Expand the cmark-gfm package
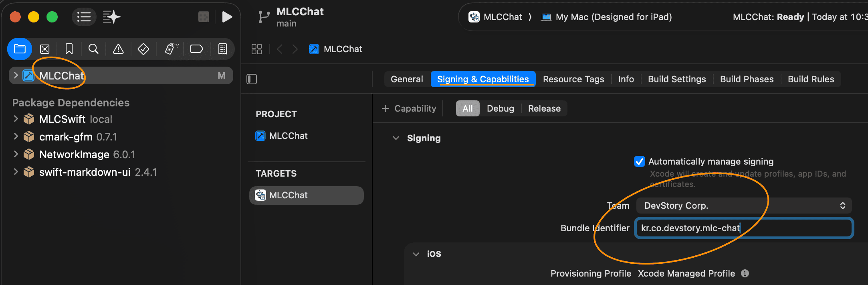Image resolution: width=868 pixels, height=285 pixels. (16, 136)
